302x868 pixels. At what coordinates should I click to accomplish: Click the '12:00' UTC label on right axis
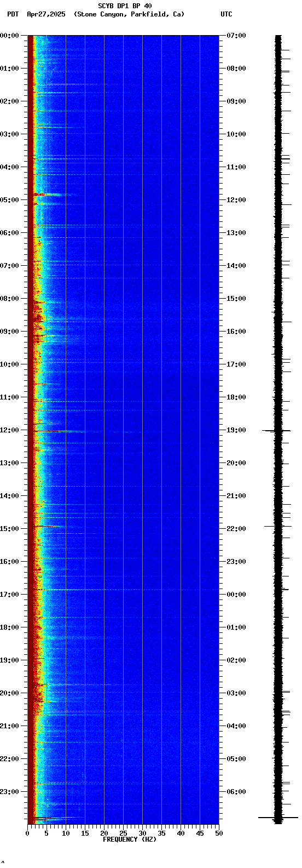(x=236, y=200)
